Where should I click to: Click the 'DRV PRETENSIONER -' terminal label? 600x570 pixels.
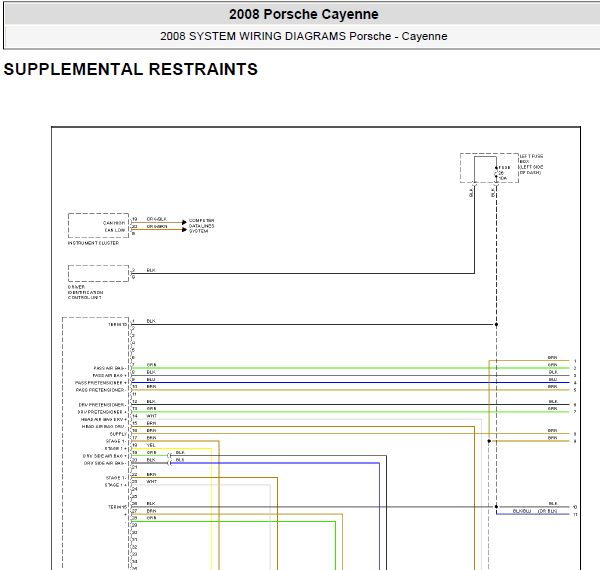[x=102, y=404]
